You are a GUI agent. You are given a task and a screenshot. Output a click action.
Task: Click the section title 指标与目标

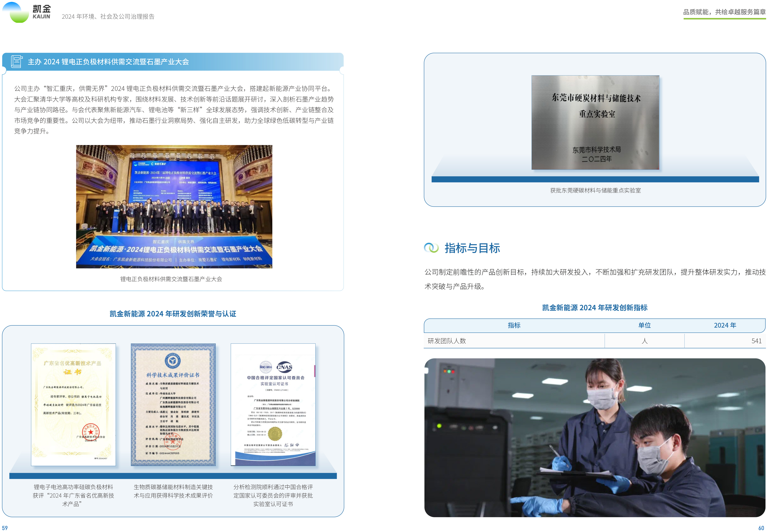(x=472, y=248)
